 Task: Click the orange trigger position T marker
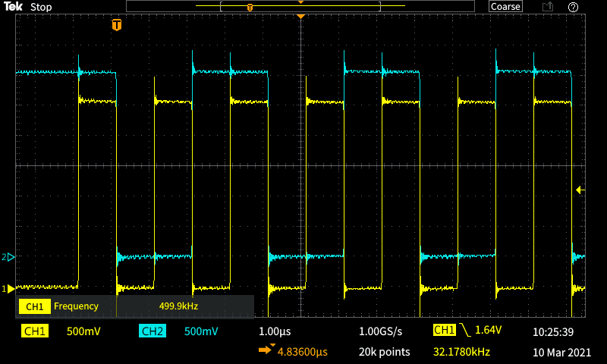(x=116, y=25)
